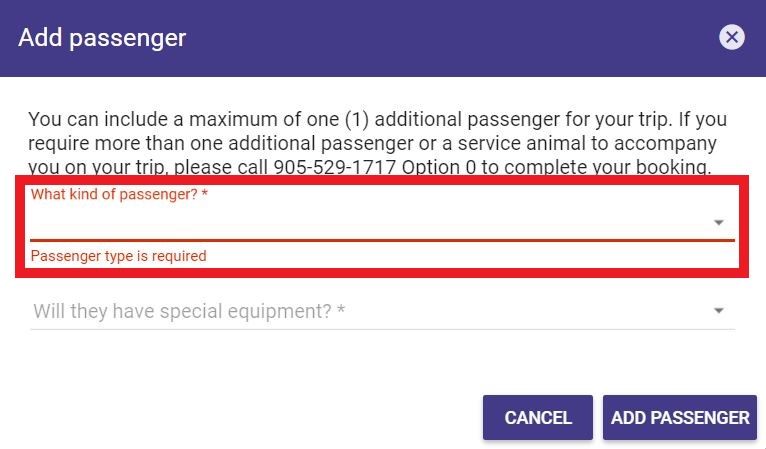Select the phone number 905-529-1717

click(x=334, y=167)
